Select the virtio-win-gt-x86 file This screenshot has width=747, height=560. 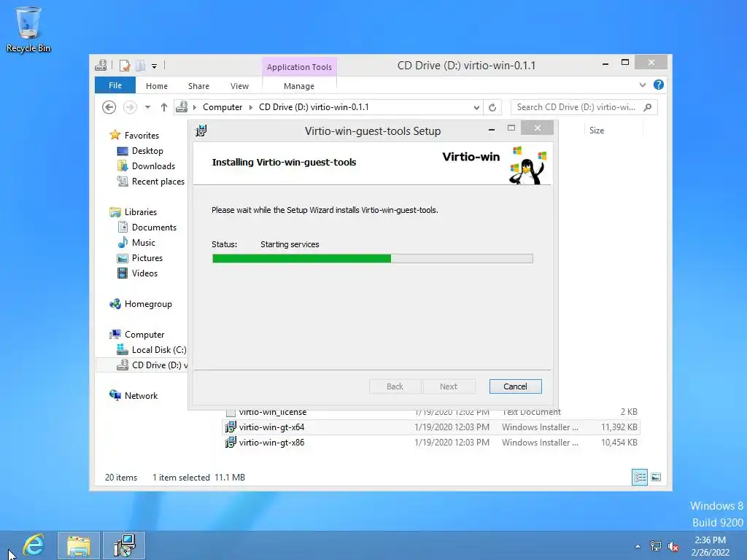click(431, 443)
